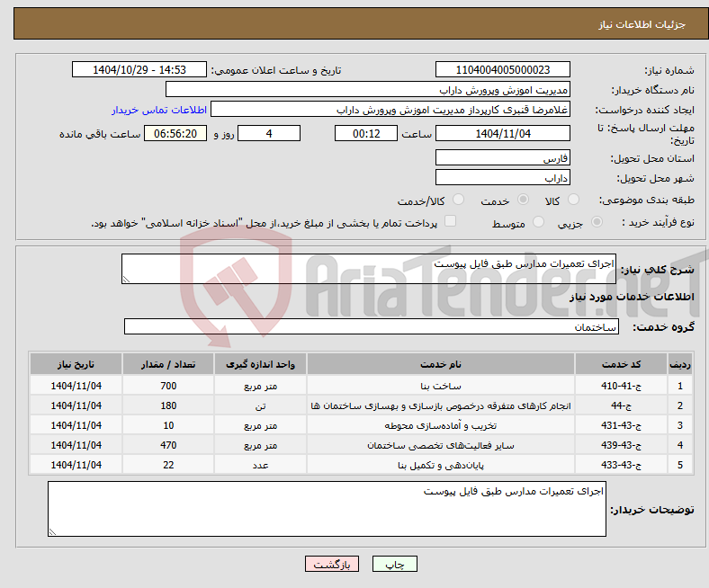709x588 pixels.
Task: Click the تعداد / مقدار column header
Action: click(x=168, y=364)
